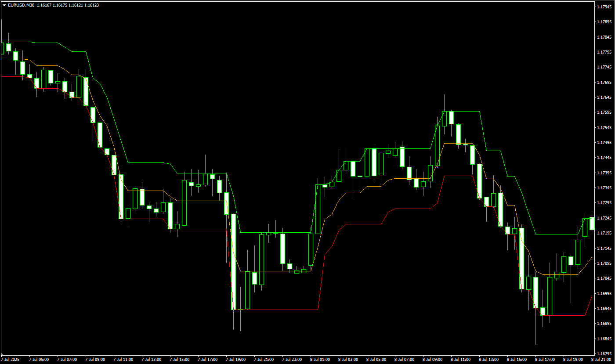Click price label 1.17945 on axis

point(604,7)
